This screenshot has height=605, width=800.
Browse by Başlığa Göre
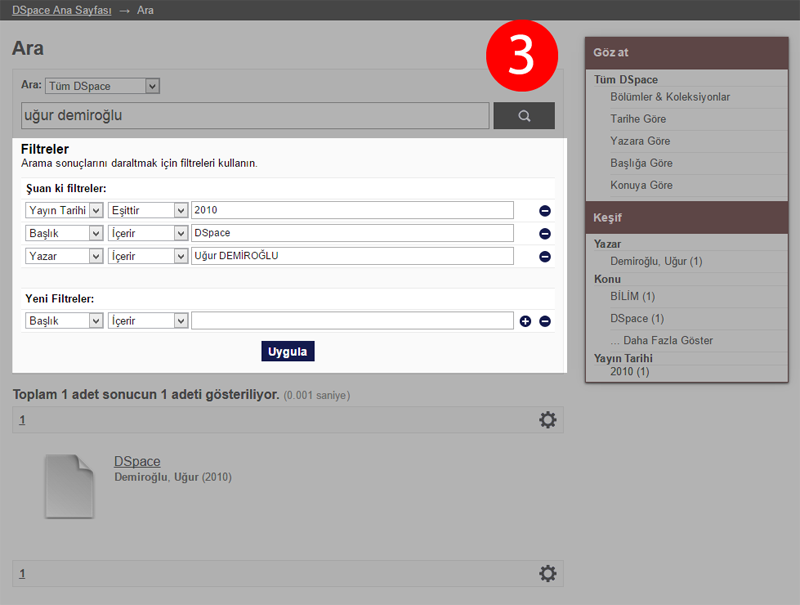tap(641, 163)
